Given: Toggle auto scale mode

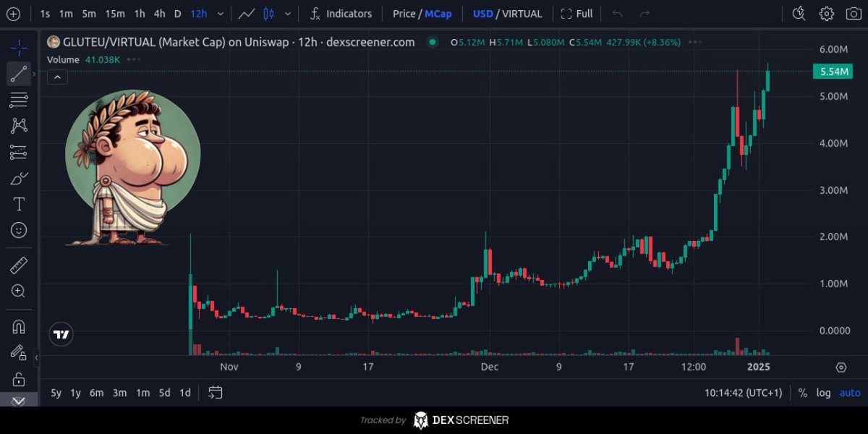Looking at the screenshot, I should pos(850,393).
